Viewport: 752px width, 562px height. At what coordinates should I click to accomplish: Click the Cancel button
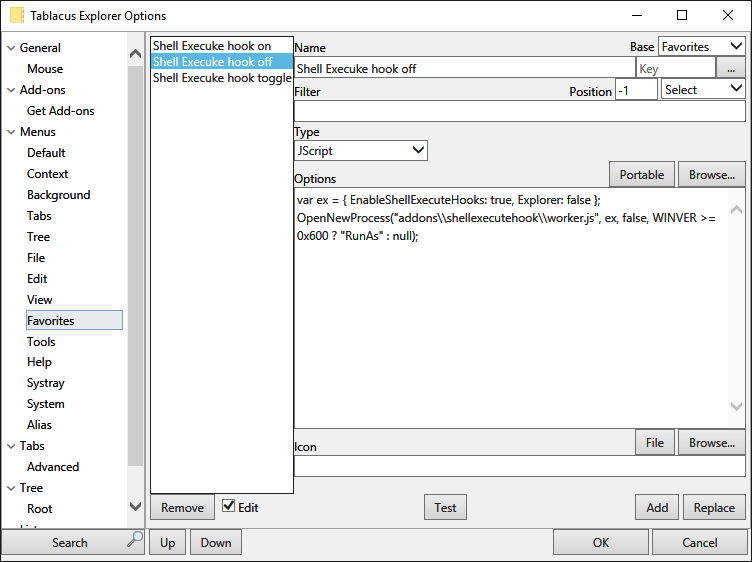pos(699,542)
